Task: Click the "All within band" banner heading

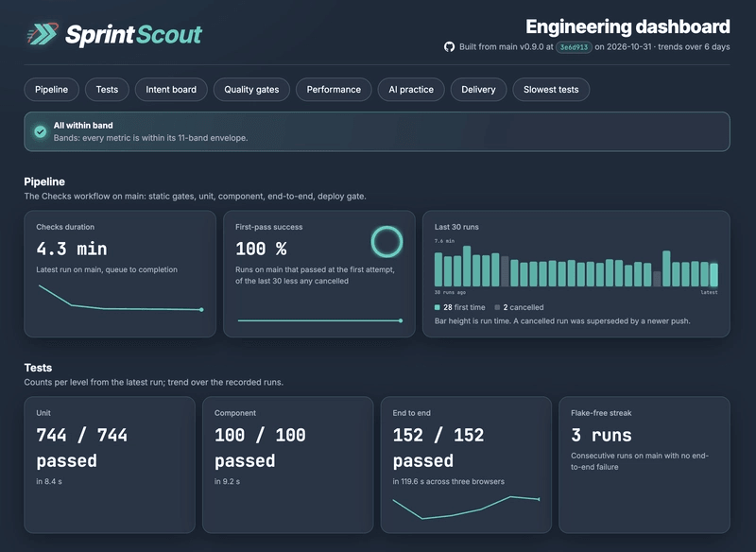Action: [x=83, y=126]
